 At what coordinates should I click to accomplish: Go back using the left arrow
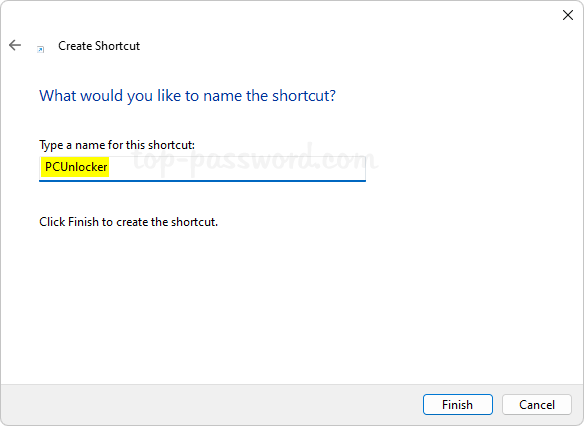point(15,45)
